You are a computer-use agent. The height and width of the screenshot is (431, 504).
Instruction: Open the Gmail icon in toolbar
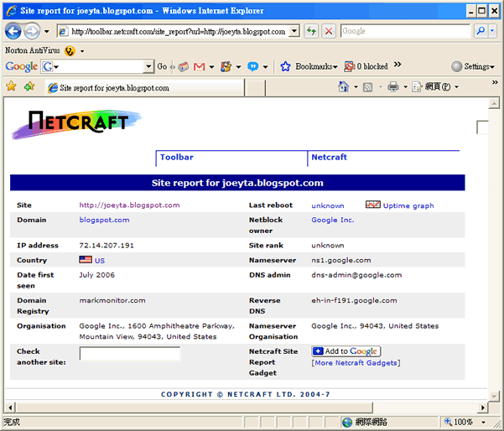pos(200,67)
